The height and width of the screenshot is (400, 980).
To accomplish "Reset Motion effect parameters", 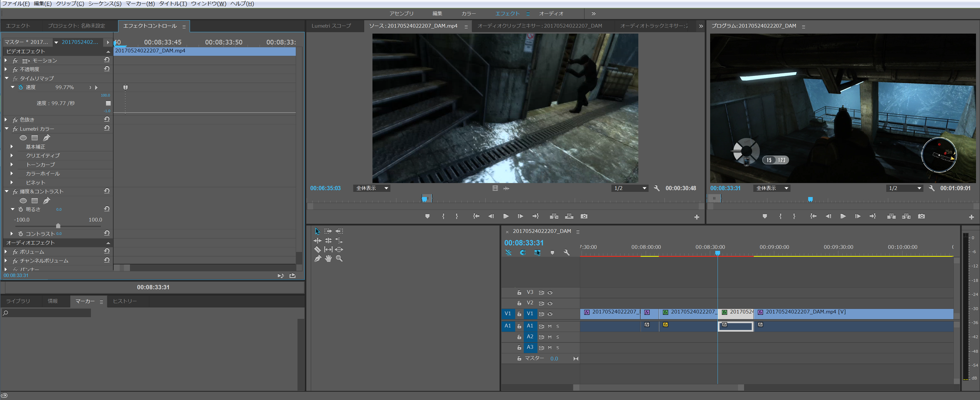I will click(x=107, y=60).
